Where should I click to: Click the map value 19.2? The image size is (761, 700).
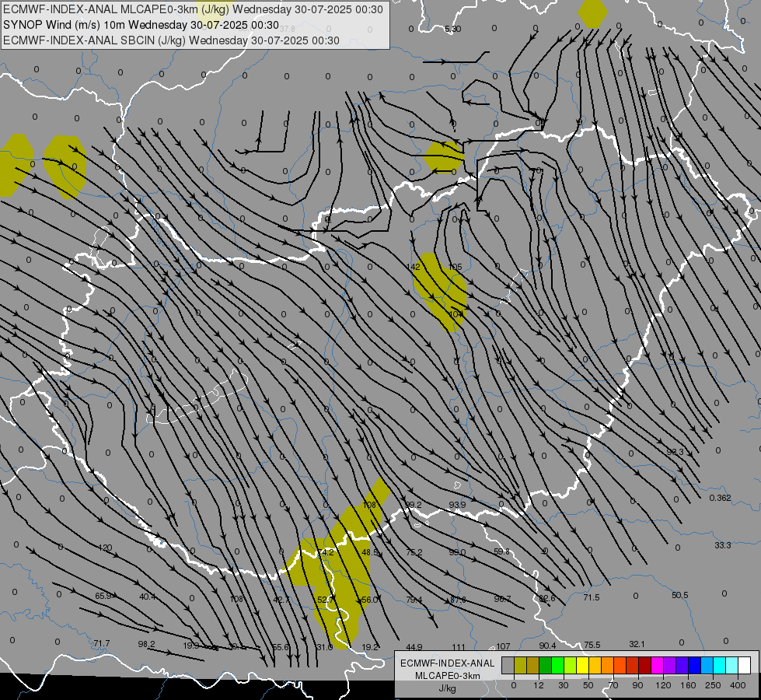(370, 647)
